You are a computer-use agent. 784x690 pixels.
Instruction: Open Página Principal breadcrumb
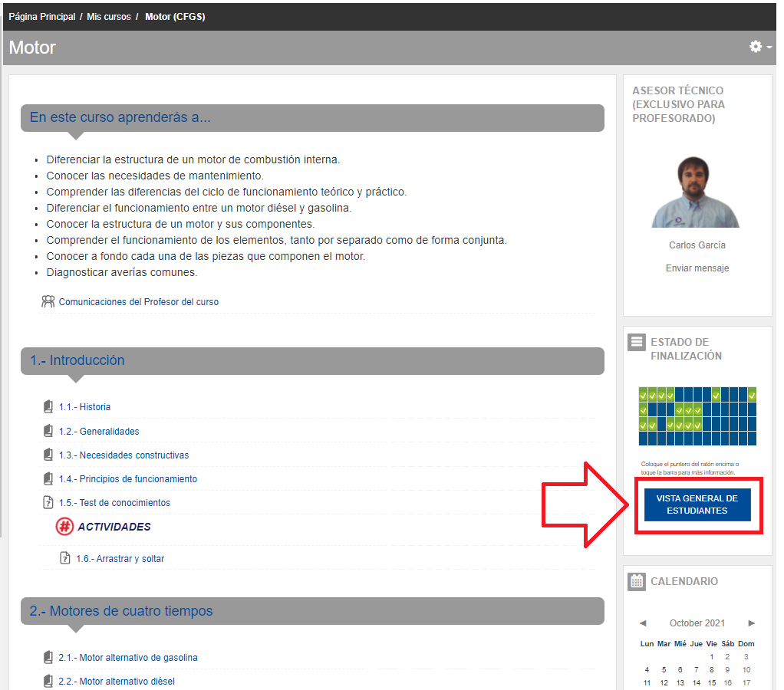point(42,17)
